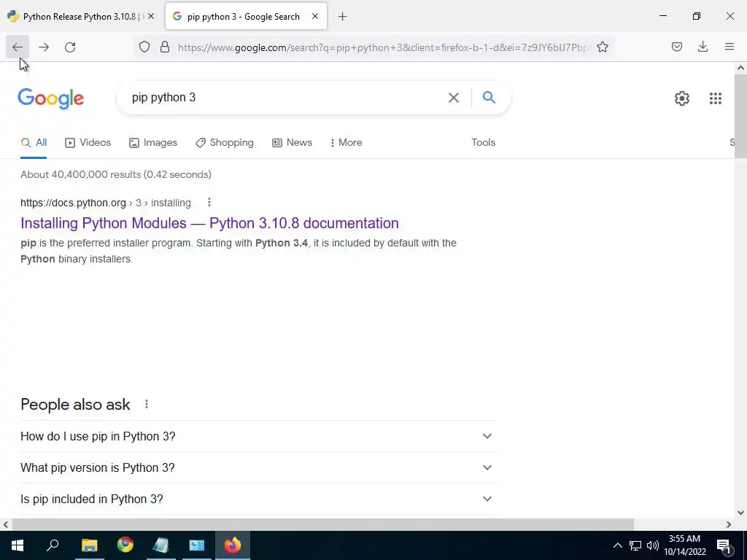Open the taskbar clock and date
Viewport: 747px width, 560px height.
tap(684, 545)
